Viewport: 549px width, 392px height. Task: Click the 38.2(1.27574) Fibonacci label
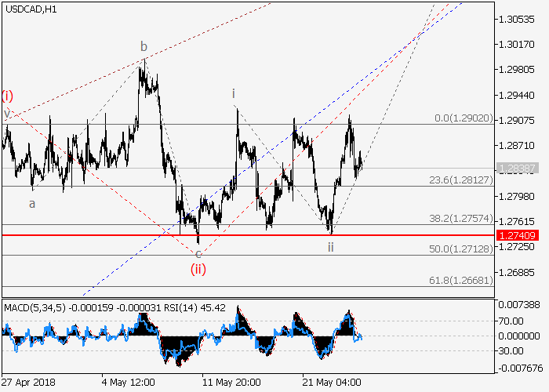[463, 218]
